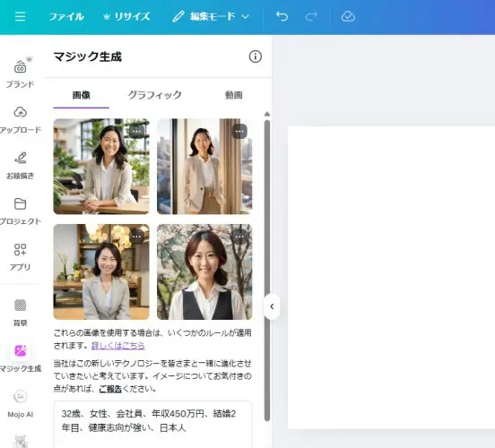Click the ご報告 link
This screenshot has height=448, width=495.
pos(110,389)
